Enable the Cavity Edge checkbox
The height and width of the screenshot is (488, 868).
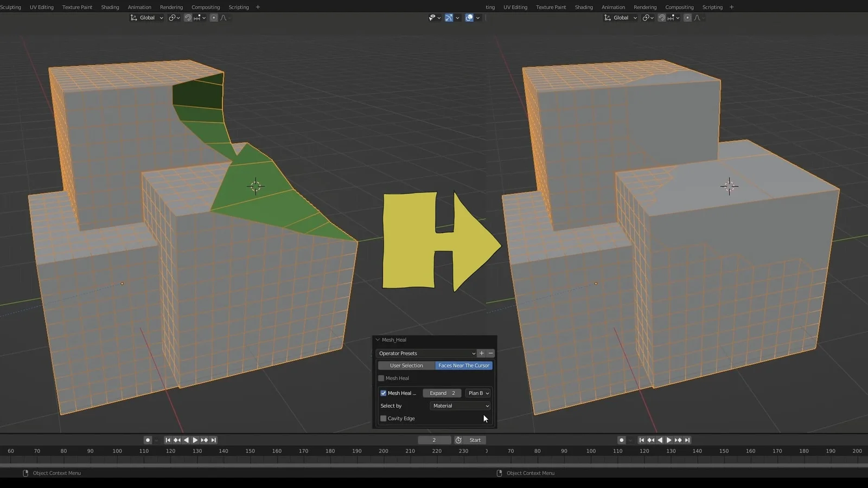pyautogui.click(x=383, y=418)
